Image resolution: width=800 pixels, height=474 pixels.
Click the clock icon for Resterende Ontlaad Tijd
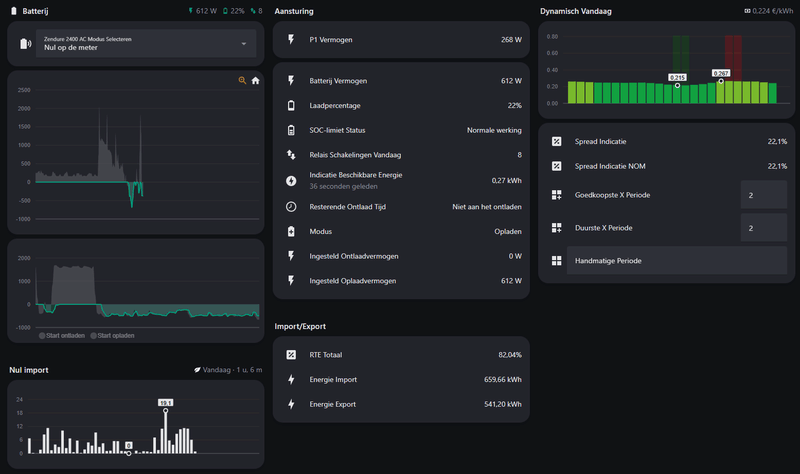[x=291, y=206]
